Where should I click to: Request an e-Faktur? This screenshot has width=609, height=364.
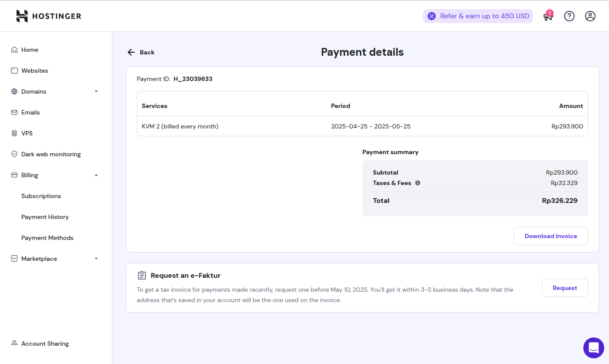565,288
